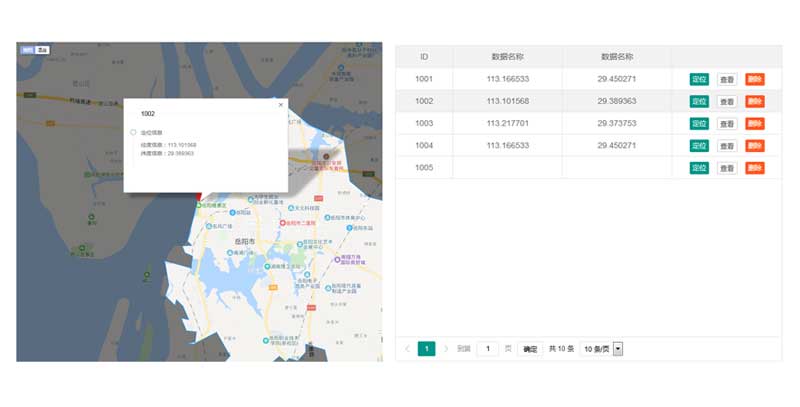Switch the map to 混合 hybrid view
This screenshot has width=800, height=407.
click(42, 48)
